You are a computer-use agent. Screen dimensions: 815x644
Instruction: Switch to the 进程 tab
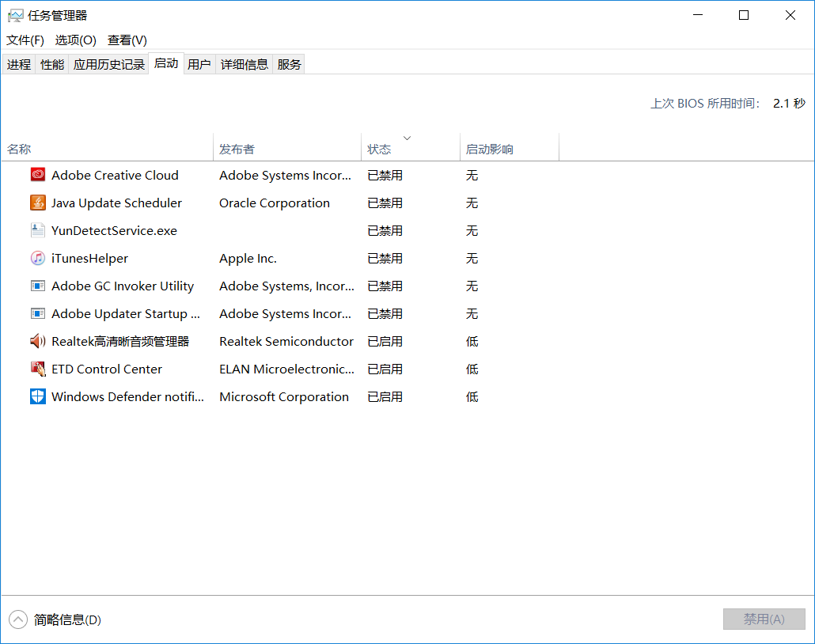[19, 64]
